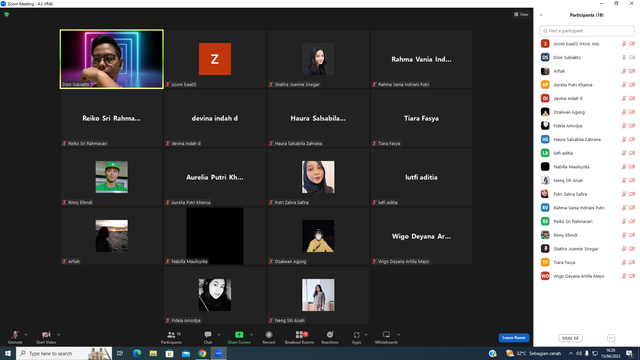640x360 pixels.
Task: Select Reiko Sri Rahmasari in participants list
Action: 587,222
